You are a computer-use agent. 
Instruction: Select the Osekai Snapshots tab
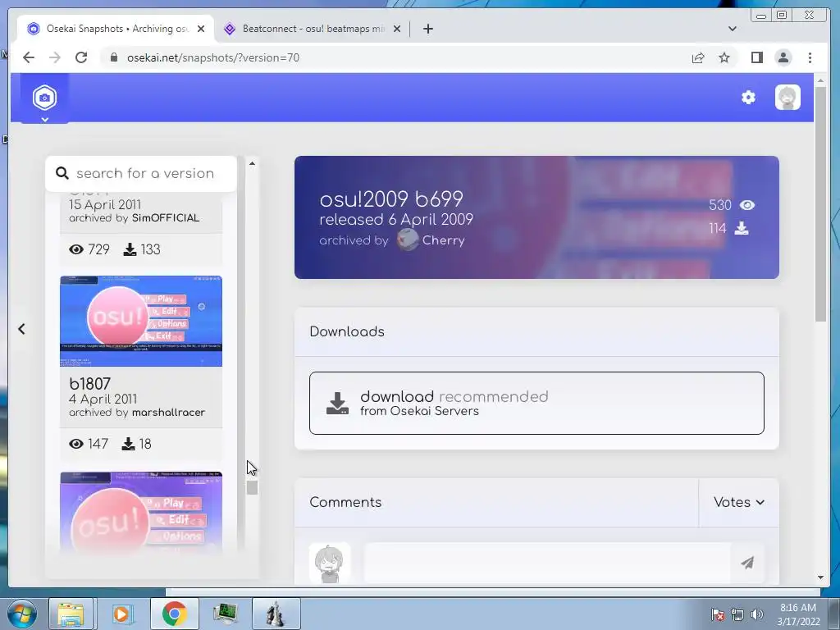[116, 29]
